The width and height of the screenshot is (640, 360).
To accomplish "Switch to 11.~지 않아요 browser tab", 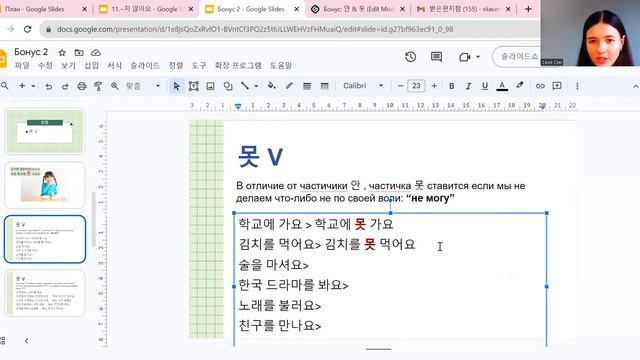I will tap(146, 9).
